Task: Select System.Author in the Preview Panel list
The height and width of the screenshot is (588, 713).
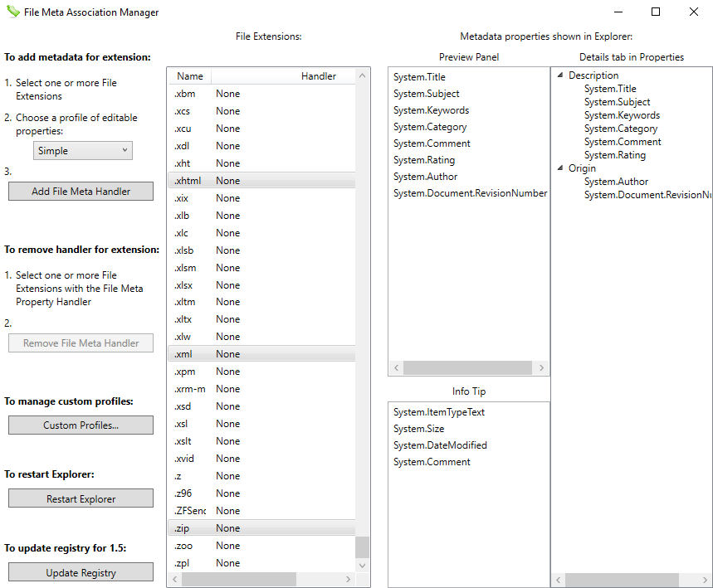Action: pyautogui.click(x=425, y=176)
